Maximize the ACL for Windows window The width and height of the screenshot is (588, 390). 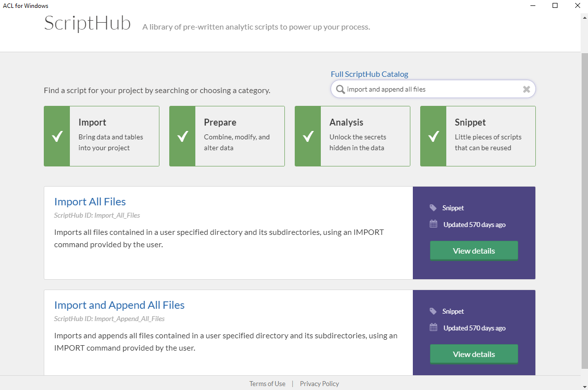(x=555, y=5)
